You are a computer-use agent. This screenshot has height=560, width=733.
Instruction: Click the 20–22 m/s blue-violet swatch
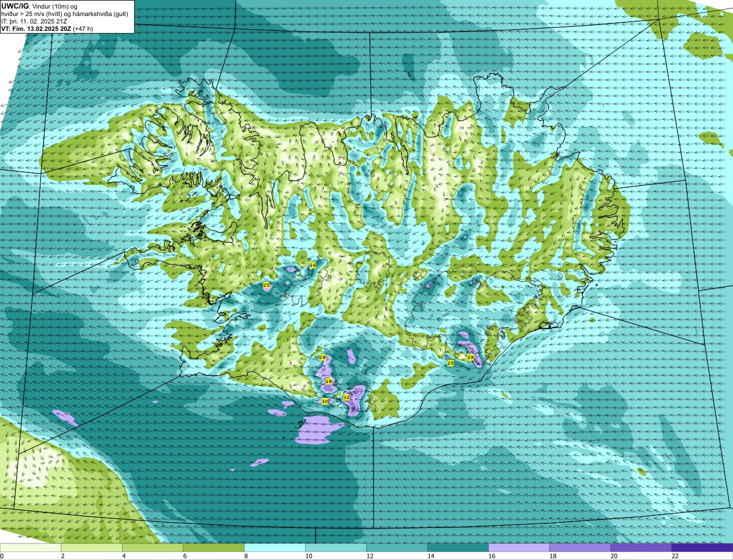[x=641, y=547]
